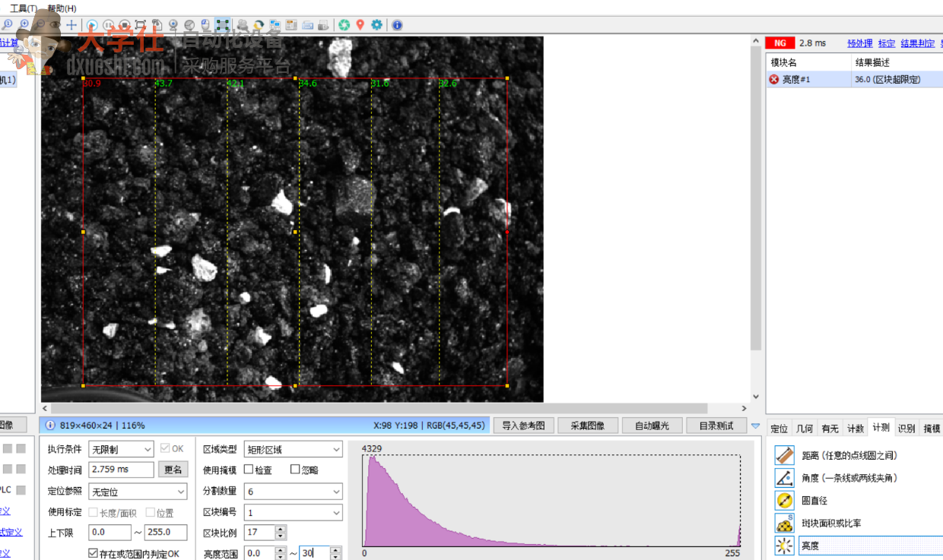Click the blue triangle expander beside 目录测试
This screenshot has height=560, width=943.
point(755,426)
